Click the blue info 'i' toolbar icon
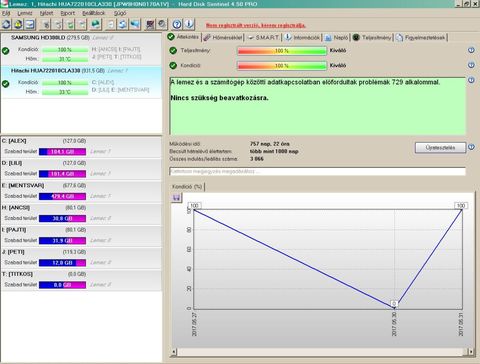This screenshot has width=480, height=364. pyautogui.click(x=189, y=24)
